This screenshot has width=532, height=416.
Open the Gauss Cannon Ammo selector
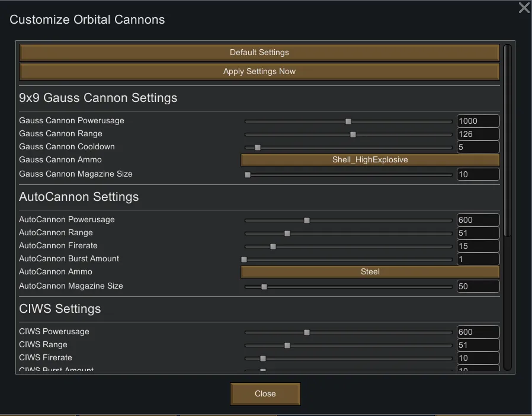tap(370, 160)
